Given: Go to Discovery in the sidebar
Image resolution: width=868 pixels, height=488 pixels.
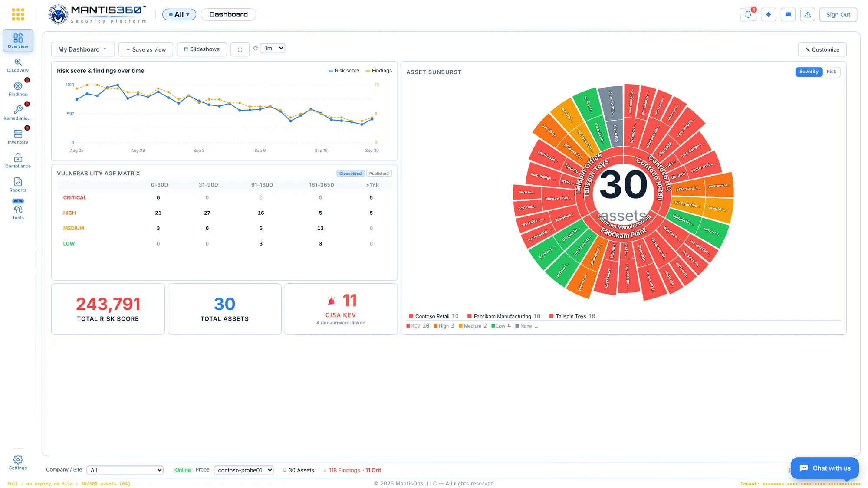Looking at the screenshot, I should 18,65.
